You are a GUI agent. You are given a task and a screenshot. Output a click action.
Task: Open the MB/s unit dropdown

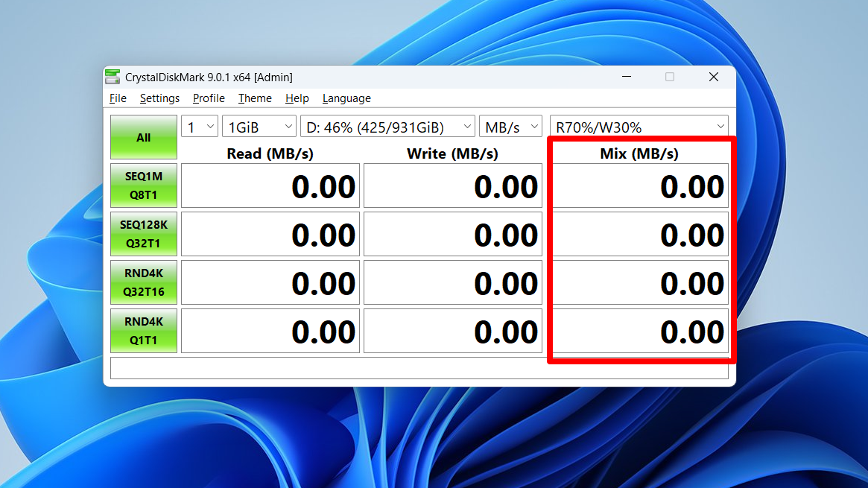(510, 126)
